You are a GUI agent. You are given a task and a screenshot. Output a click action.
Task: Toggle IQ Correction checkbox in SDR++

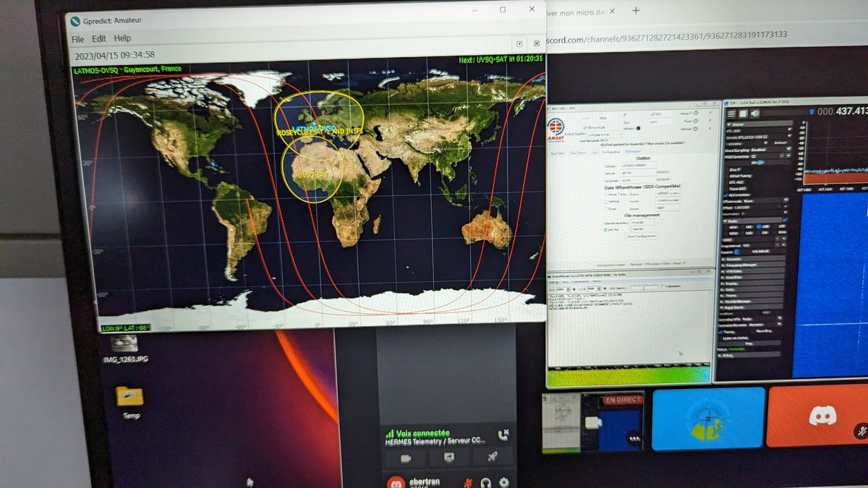[x=725, y=195]
